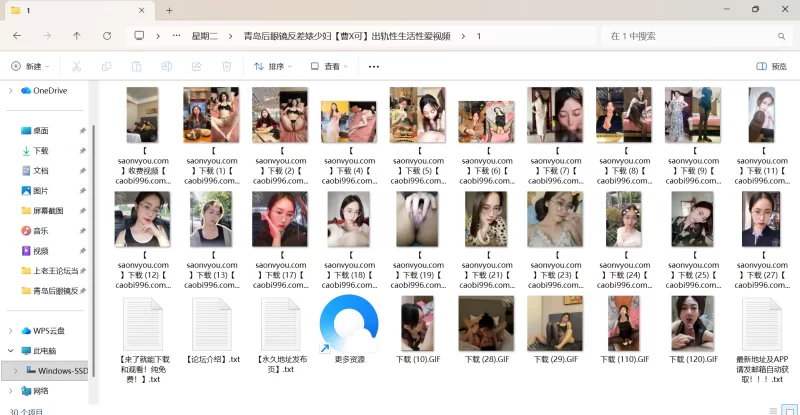Click the Copy icon in toolbar
Screen dimensions: 800x415
pos(106,67)
